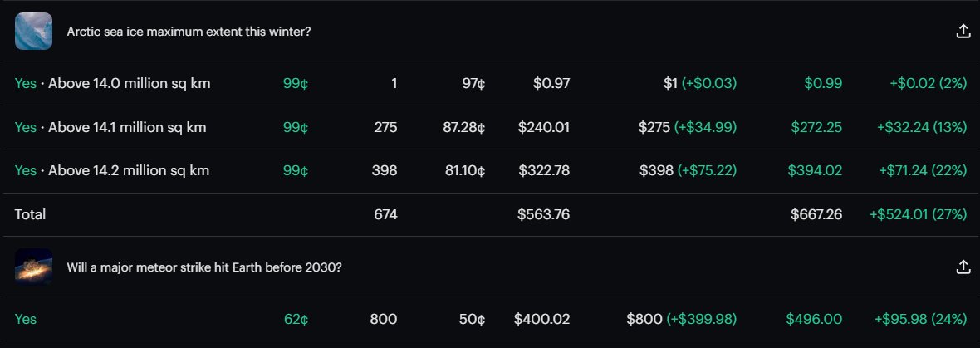This screenshot has height=348, width=980.
Task: Click share icon for meteor strike market
Action: tap(963, 267)
